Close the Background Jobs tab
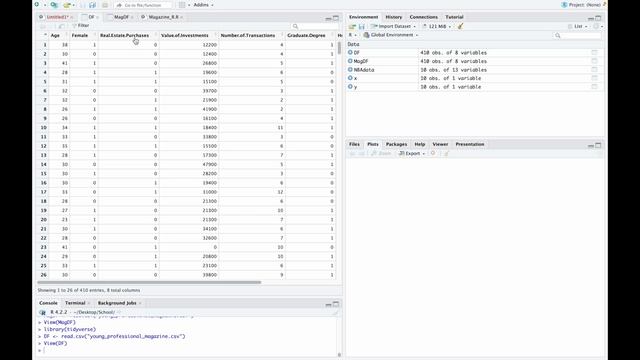 coord(140,303)
